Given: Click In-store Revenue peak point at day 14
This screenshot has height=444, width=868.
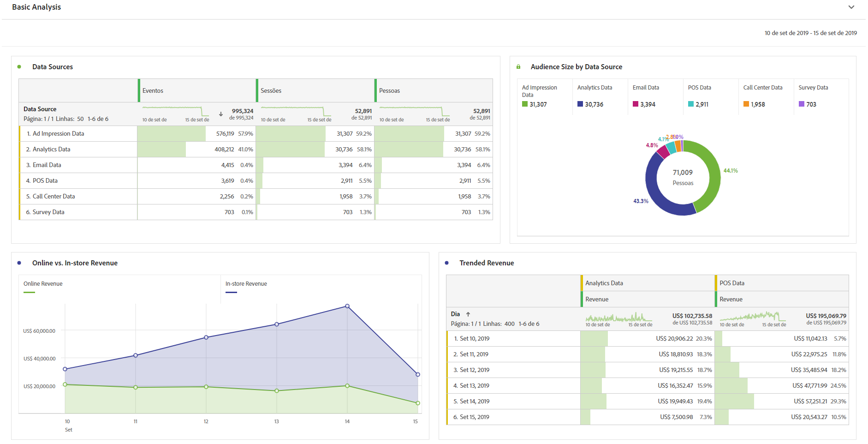Looking at the screenshot, I should pyautogui.click(x=347, y=306).
